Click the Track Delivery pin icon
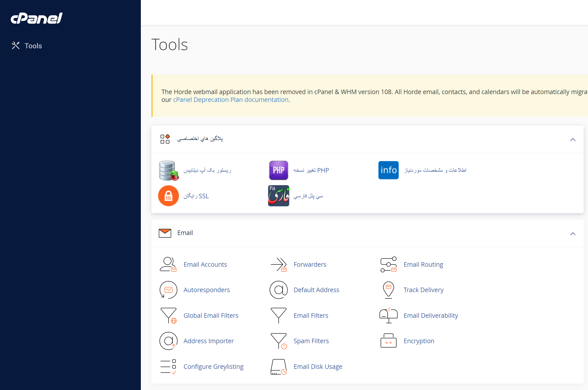 [388, 290]
